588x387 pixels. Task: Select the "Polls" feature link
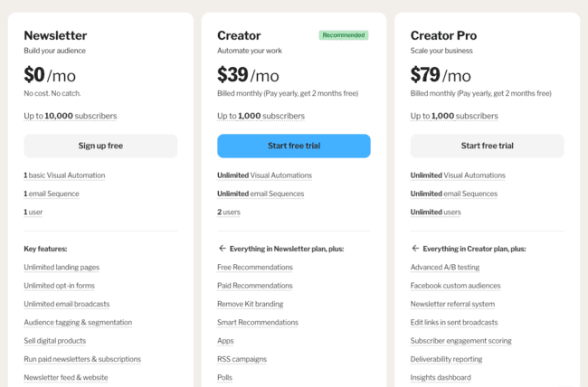pos(225,377)
